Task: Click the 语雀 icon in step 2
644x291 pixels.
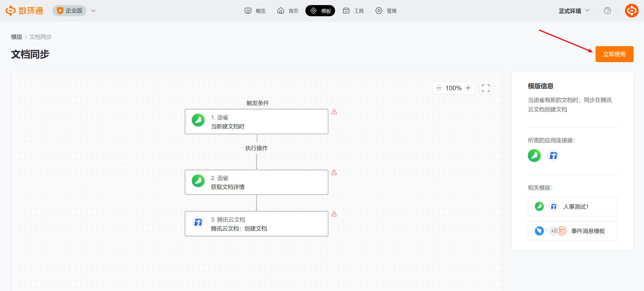Action: (198, 181)
